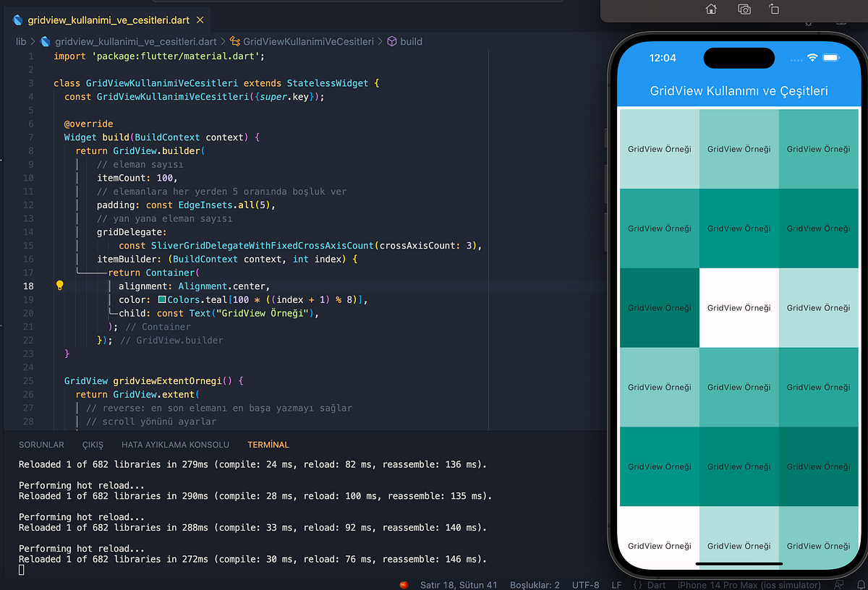Click the Dart file icon in the editor tab
The width and height of the screenshot is (868, 590).
[x=17, y=20]
